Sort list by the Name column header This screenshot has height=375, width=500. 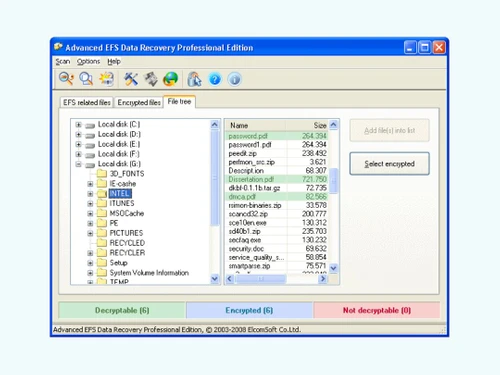(x=255, y=125)
